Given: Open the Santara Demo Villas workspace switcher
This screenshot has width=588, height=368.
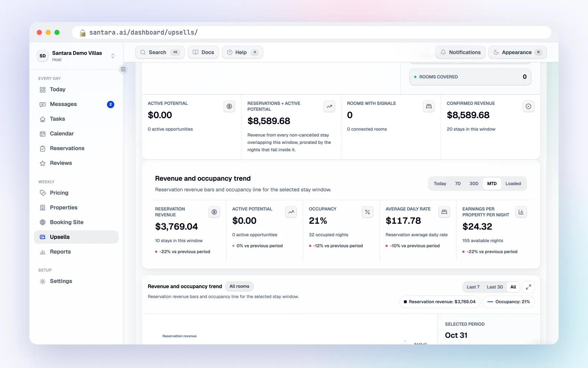Looking at the screenshot, I should (x=76, y=56).
